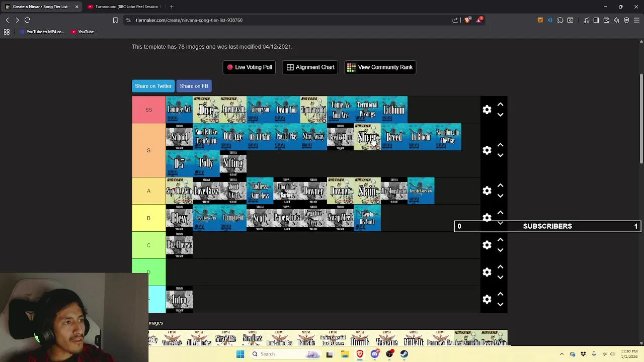The height and width of the screenshot is (362, 644).
Task: Click the red SS tier label
Action: pos(149,110)
